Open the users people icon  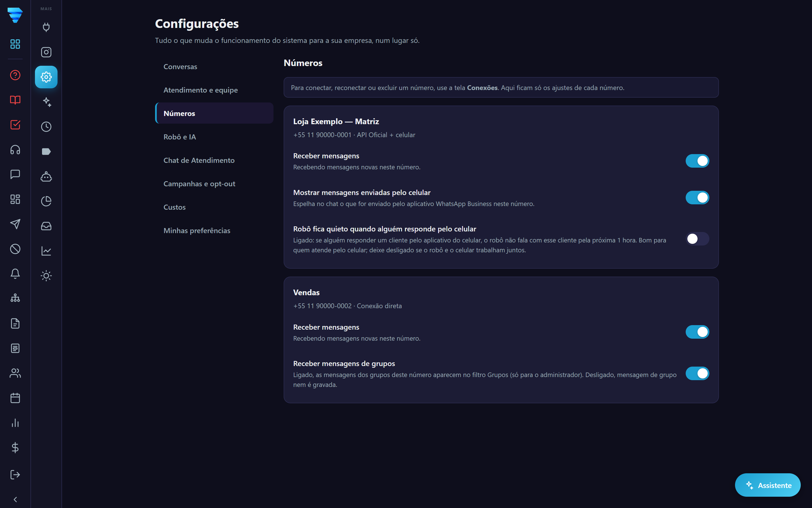(15, 373)
